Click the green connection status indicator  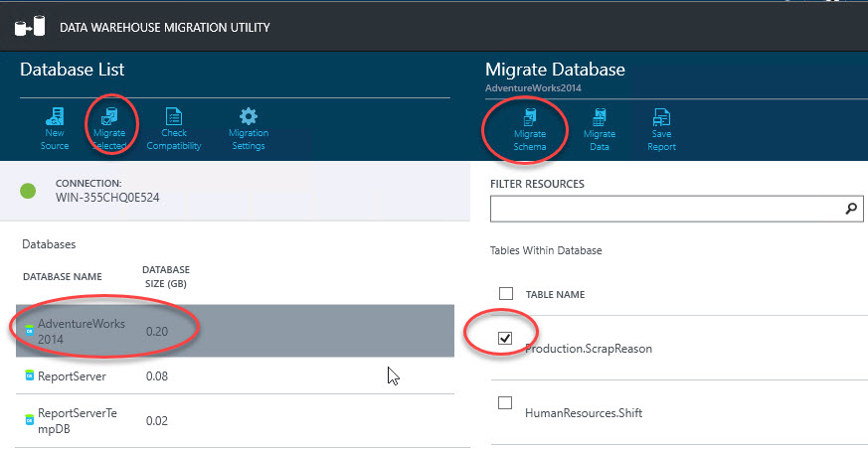tap(29, 191)
